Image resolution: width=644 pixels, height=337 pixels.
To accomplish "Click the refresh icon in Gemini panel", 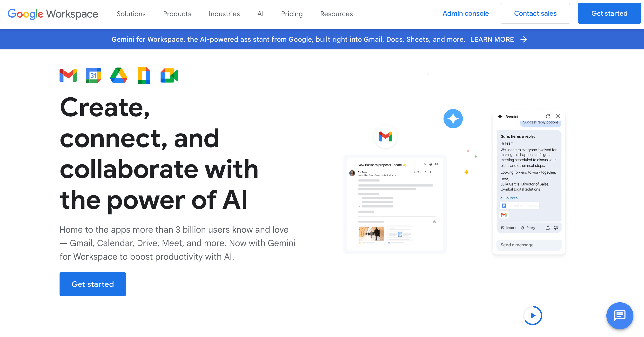I will coord(548,116).
